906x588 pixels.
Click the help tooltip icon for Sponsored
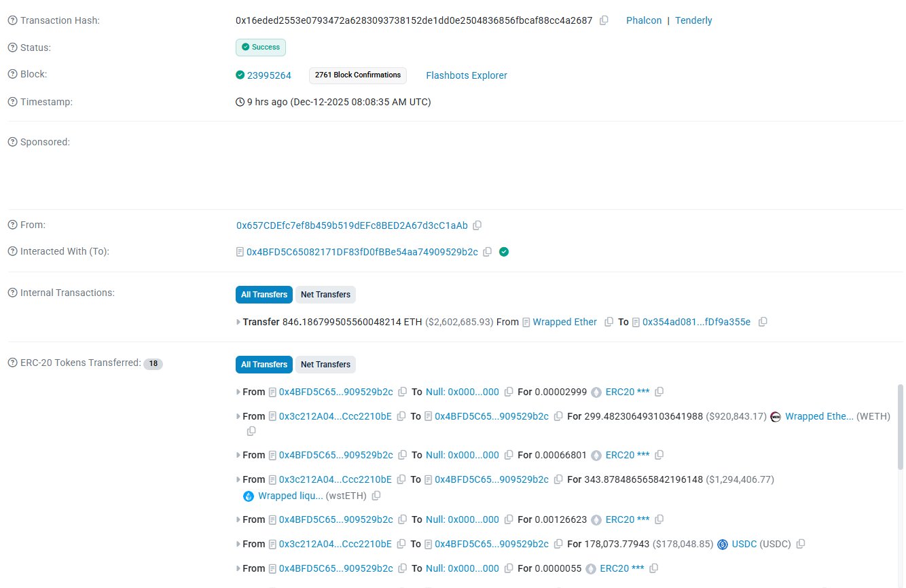(12, 142)
